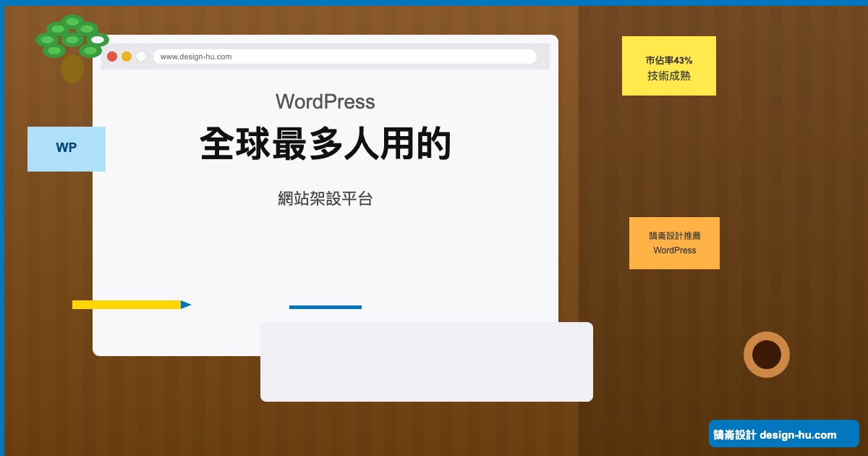Click the yellow pencil arrow graphic

point(129,304)
